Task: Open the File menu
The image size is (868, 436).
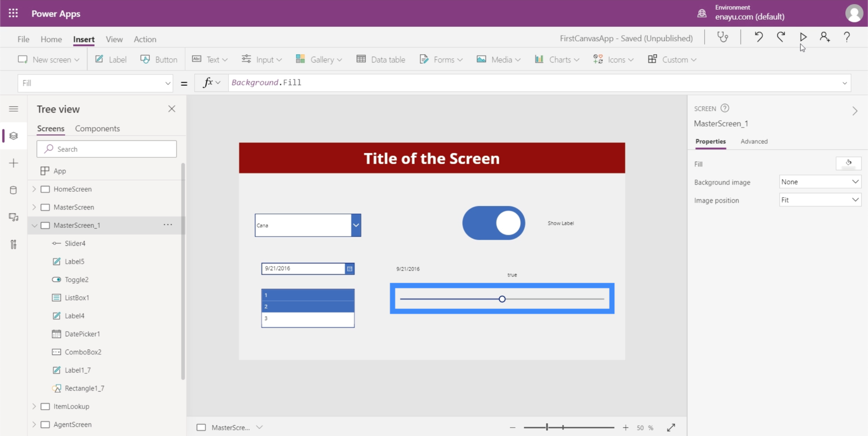Action: pos(23,39)
